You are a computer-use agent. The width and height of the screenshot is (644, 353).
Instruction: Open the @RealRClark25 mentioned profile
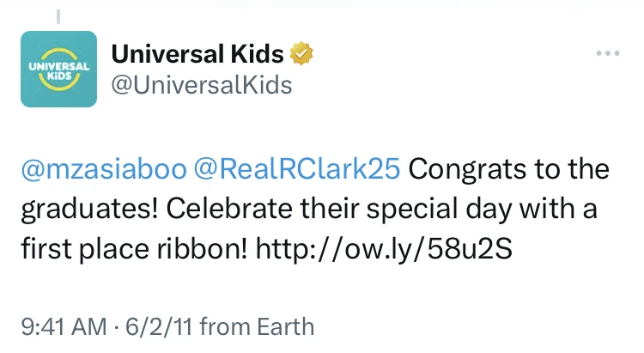pyautogui.click(x=298, y=169)
